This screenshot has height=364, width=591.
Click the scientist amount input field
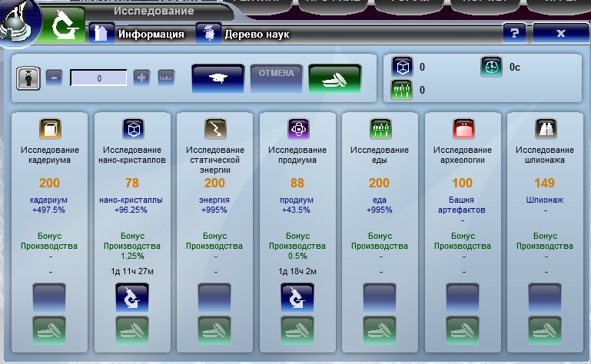click(x=98, y=78)
